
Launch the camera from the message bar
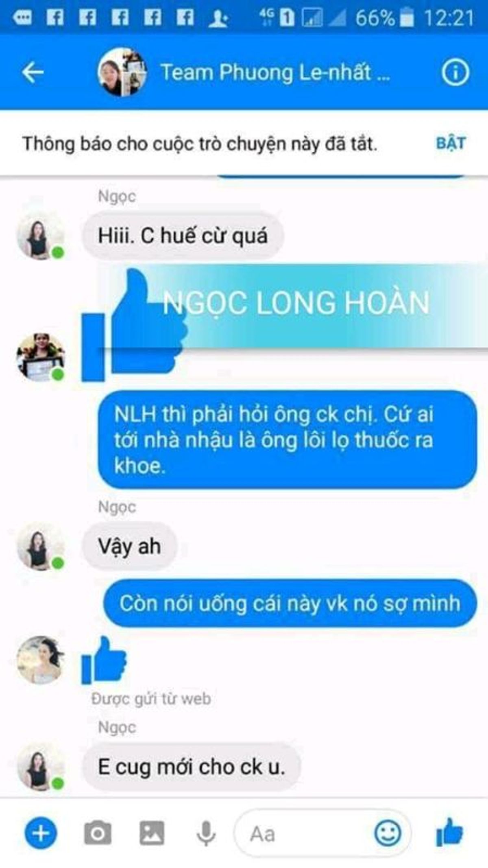coord(98,833)
